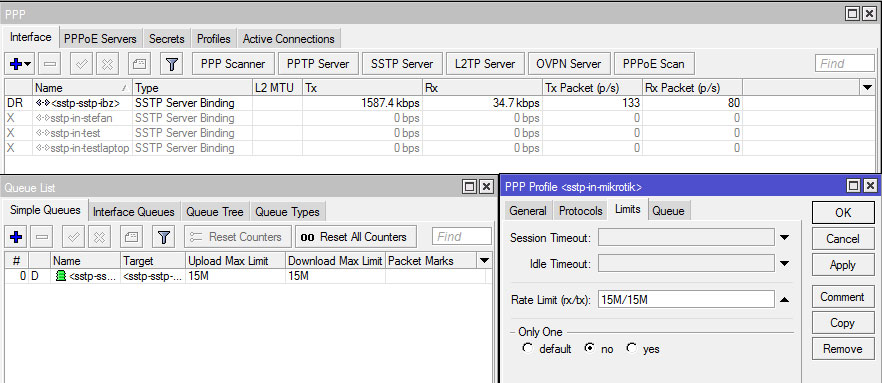This screenshot has width=882, height=383.
Task: Click Remove button in PPP Profile dialog
Action: (x=843, y=349)
